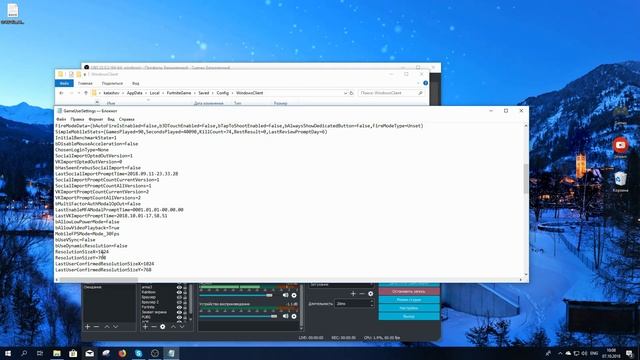Go up one folder in Explorer

click(x=86, y=93)
